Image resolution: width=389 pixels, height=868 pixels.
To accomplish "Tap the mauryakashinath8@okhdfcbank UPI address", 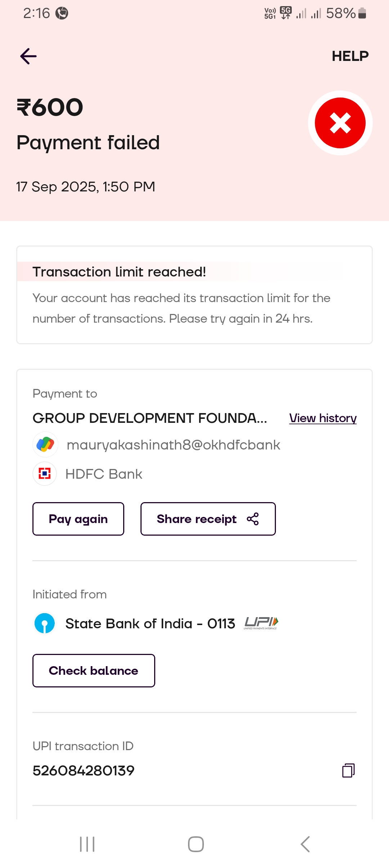I will click(173, 445).
